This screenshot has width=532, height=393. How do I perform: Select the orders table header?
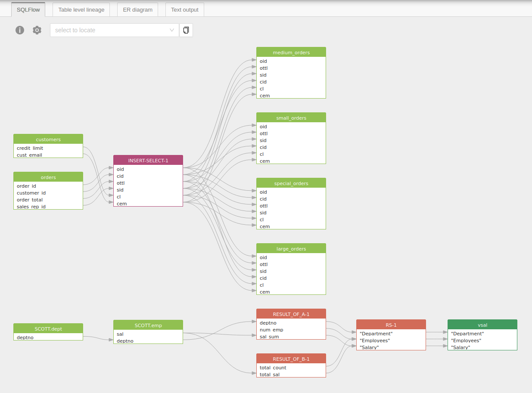click(x=48, y=177)
